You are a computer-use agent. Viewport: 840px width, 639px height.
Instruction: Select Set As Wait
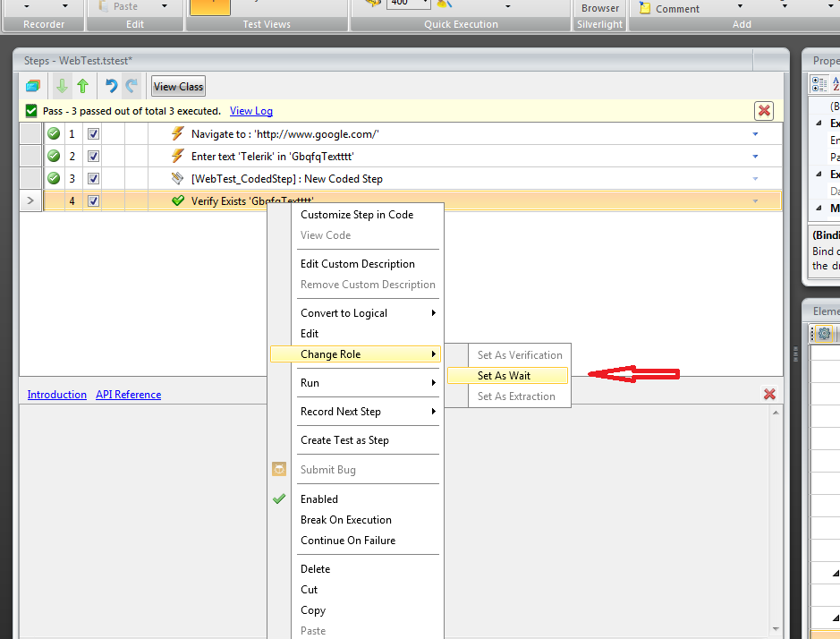pyautogui.click(x=507, y=376)
